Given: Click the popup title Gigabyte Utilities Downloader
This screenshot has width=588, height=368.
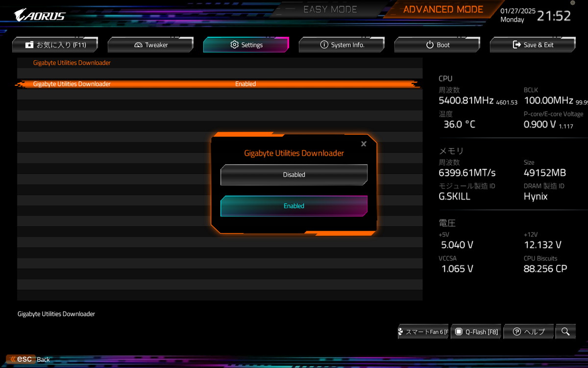Looking at the screenshot, I should tap(294, 153).
